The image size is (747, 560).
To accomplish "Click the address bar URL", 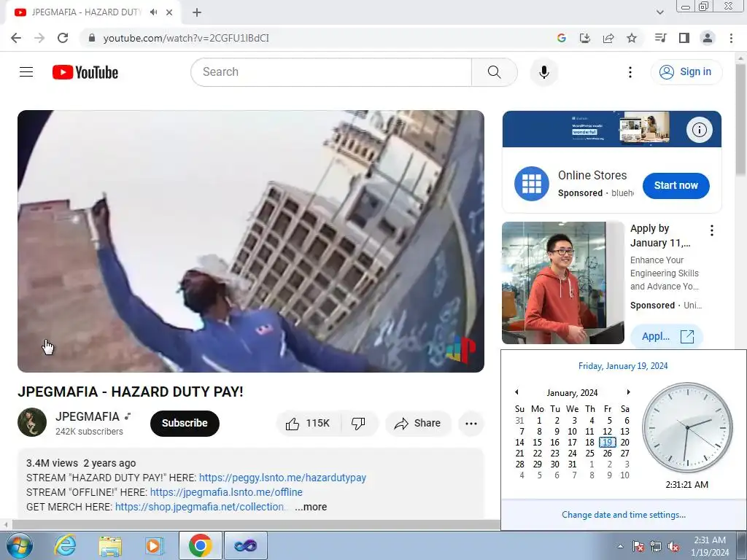I will [x=186, y=38].
